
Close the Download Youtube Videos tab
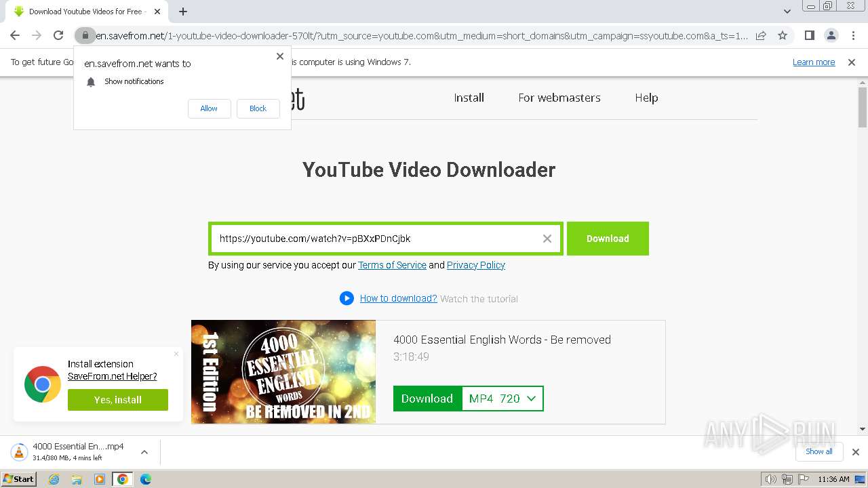click(157, 12)
